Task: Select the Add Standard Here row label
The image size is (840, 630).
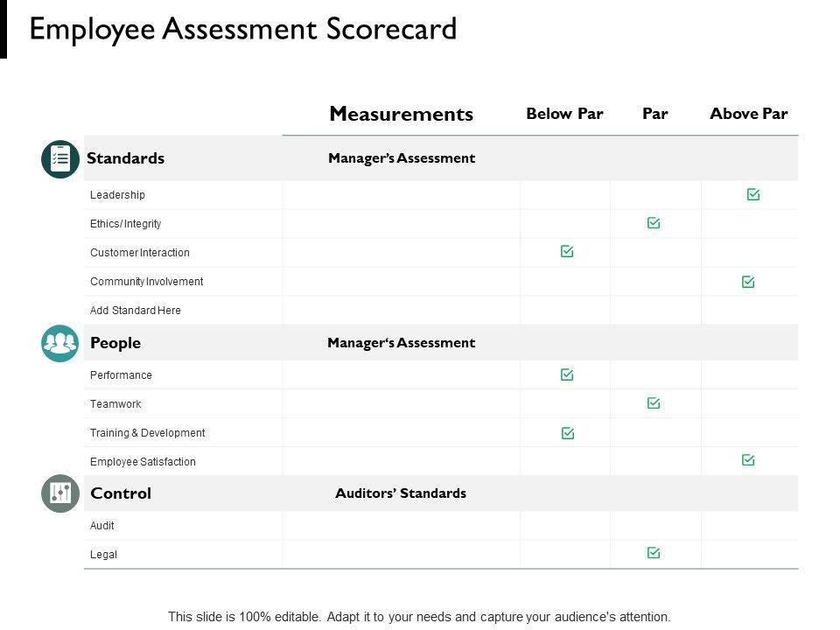Action: pos(136,311)
